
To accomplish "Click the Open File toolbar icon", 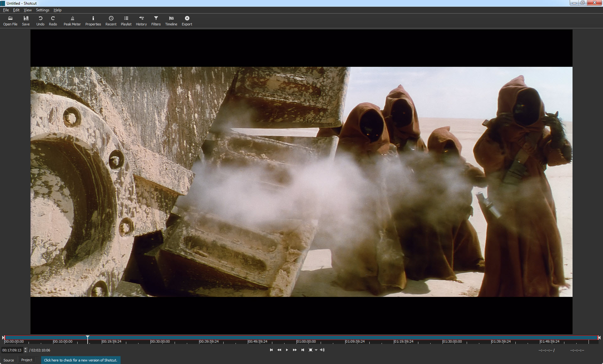I will pos(10,21).
